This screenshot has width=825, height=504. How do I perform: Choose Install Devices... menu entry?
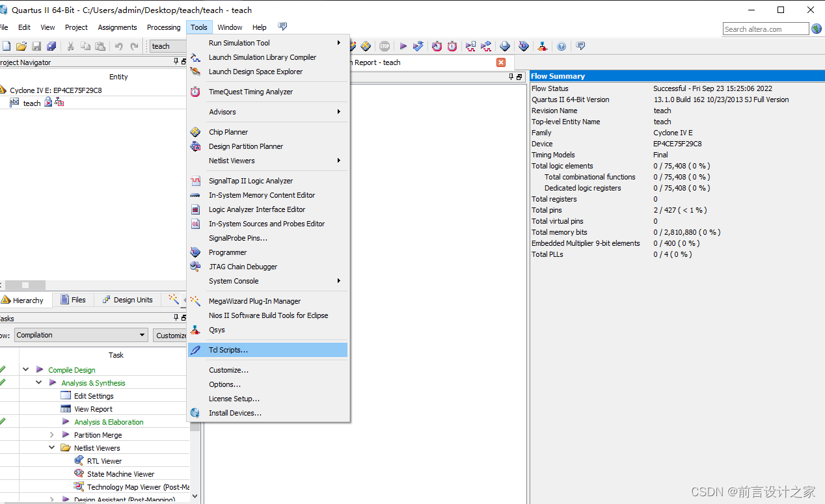pos(268,413)
